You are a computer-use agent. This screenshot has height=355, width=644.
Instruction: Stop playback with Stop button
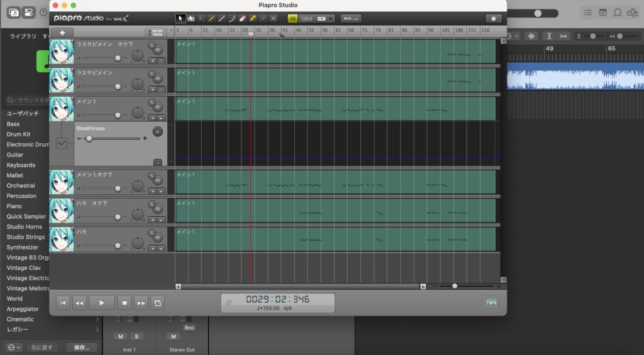click(125, 303)
